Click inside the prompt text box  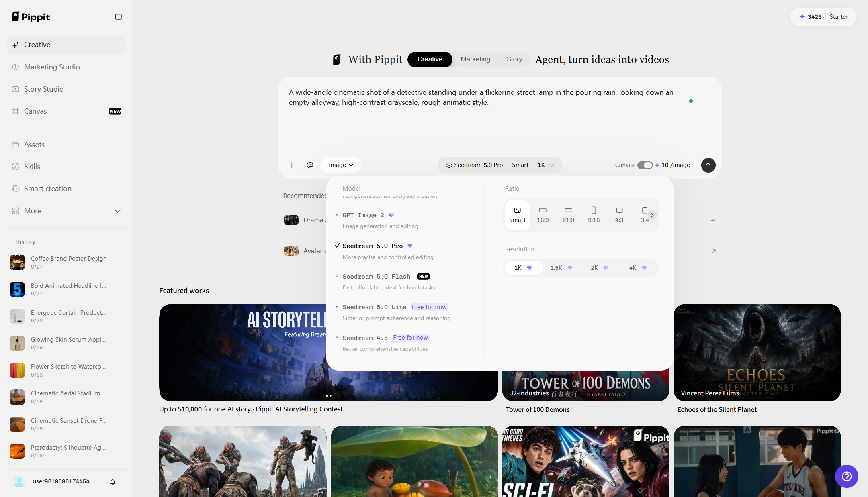point(482,116)
